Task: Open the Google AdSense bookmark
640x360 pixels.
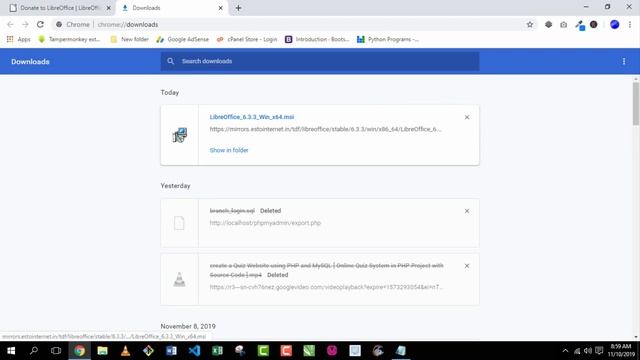Action: [x=182, y=39]
